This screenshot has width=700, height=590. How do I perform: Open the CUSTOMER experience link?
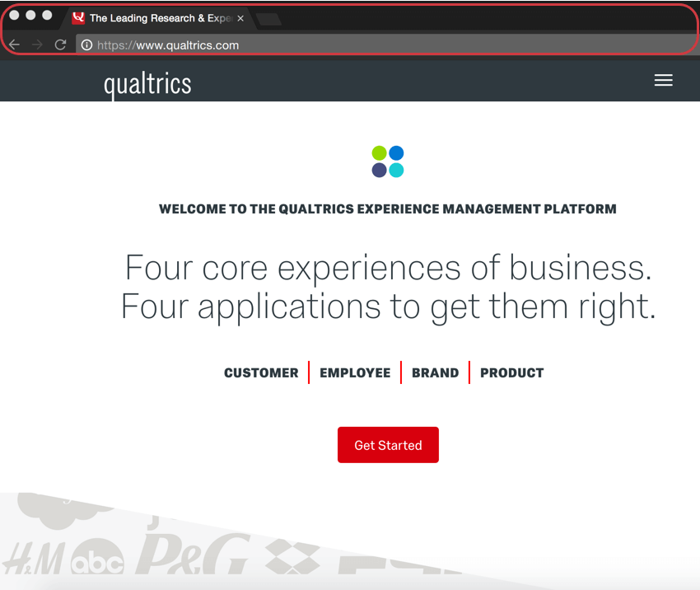point(261,373)
